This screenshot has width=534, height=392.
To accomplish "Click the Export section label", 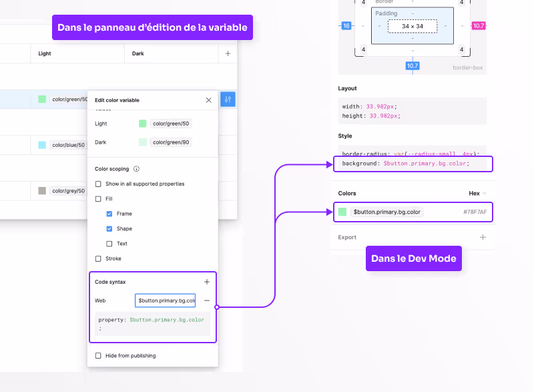I will tap(347, 237).
